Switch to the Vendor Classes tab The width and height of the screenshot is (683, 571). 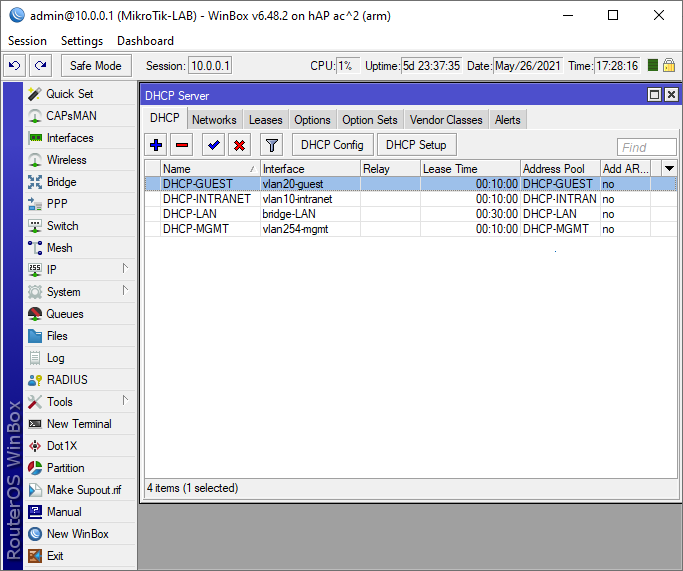click(446, 120)
